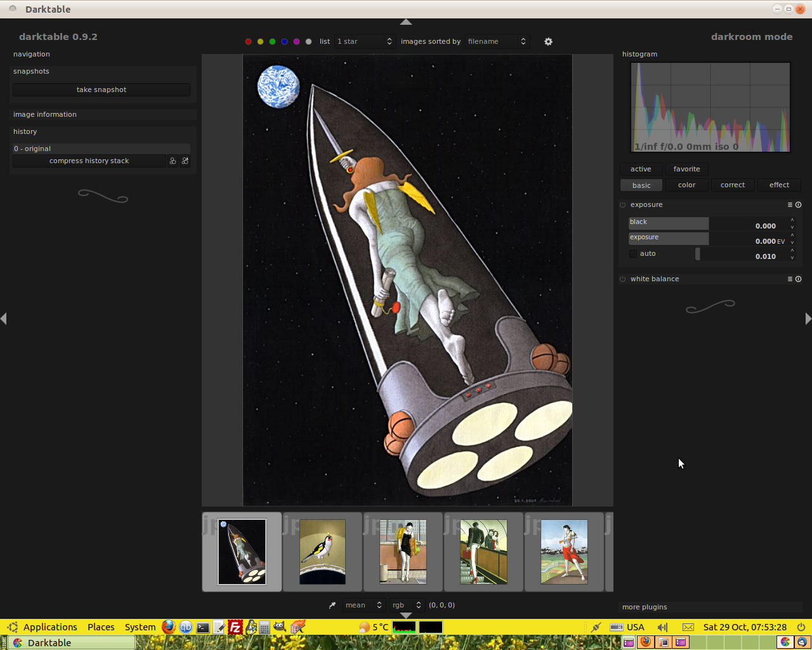Toggle the red color label
Viewport: 812px width, 650px height.
tap(248, 42)
